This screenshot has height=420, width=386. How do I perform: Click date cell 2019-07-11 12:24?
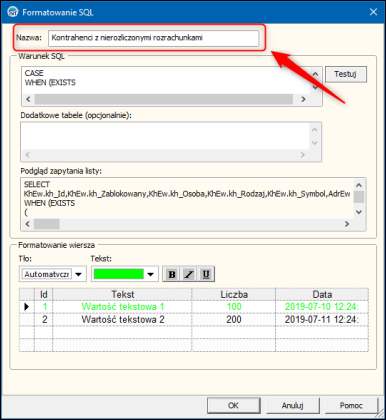pyautogui.click(x=322, y=320)
